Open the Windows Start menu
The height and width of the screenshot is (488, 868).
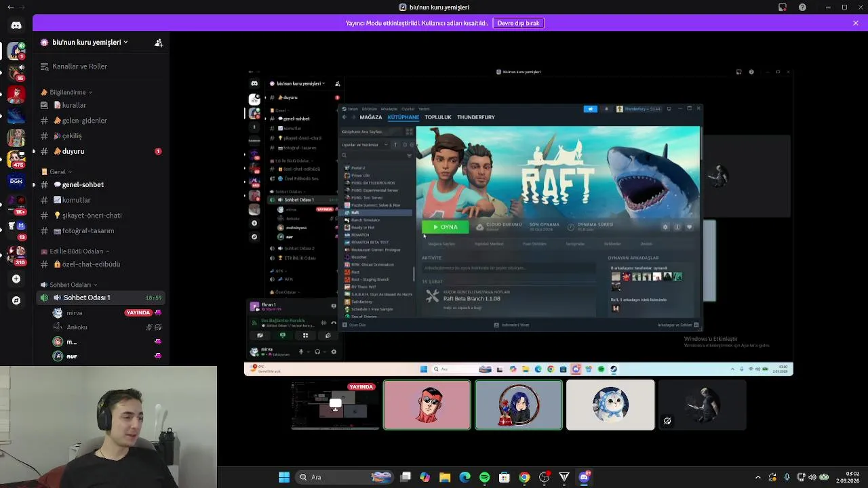(x=284, y=477)
